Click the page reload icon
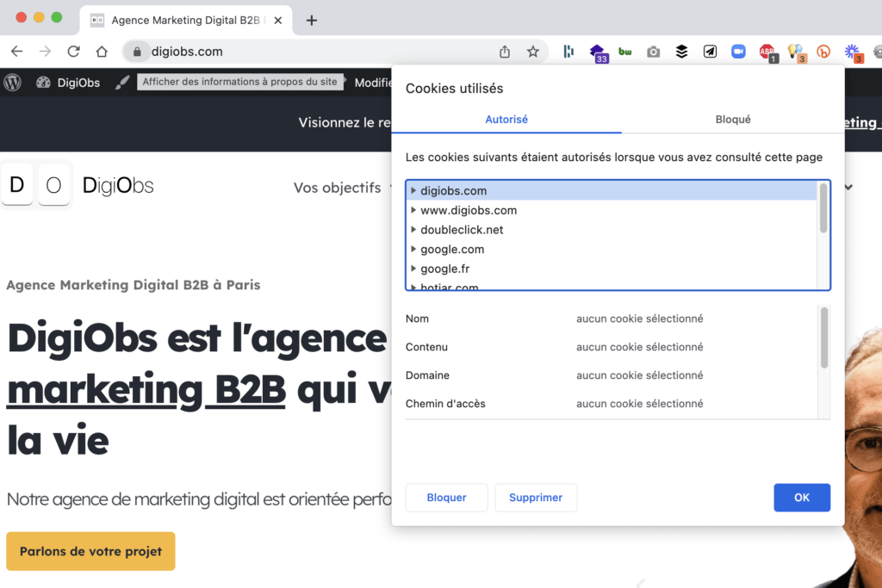Image resolution: width=882 pixels, height=588 pixels. coord(73,52)
